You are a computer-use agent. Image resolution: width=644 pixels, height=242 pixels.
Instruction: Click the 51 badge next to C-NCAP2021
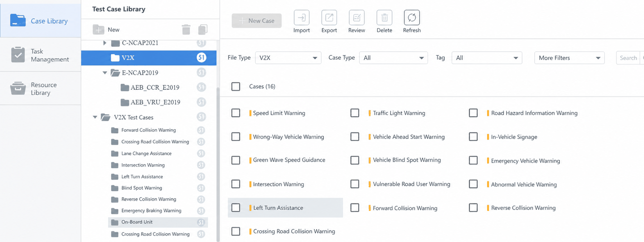point(201,43)
